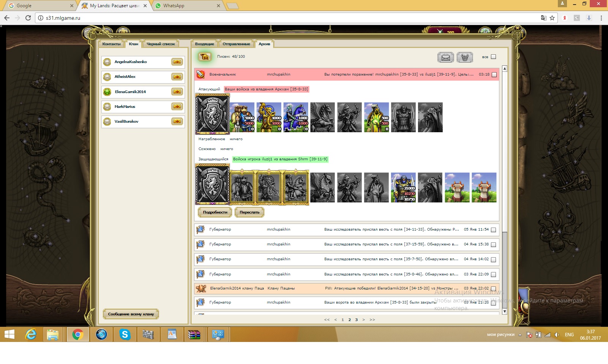Click the envelope icon next to AngelnaKushenko
This screenshot has height=364, width=608.
pyautogui.click(x=177, y=62)
